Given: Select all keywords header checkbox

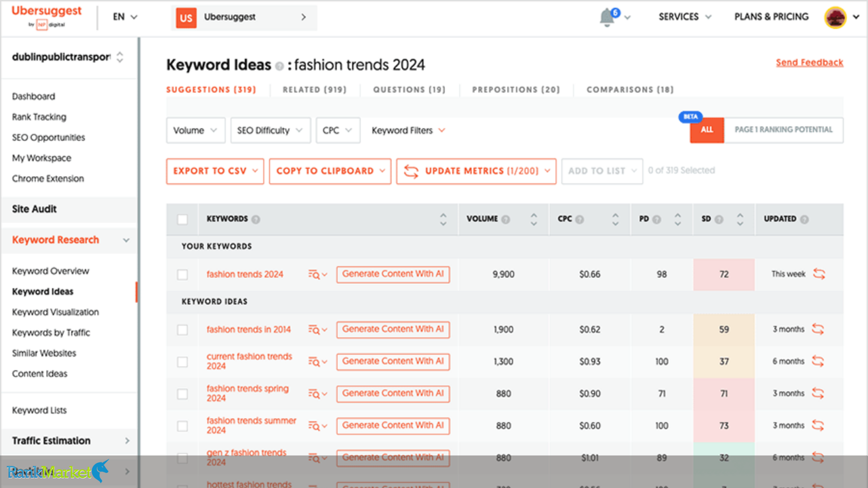Looking at the screenshot, I should click(182, 219).
